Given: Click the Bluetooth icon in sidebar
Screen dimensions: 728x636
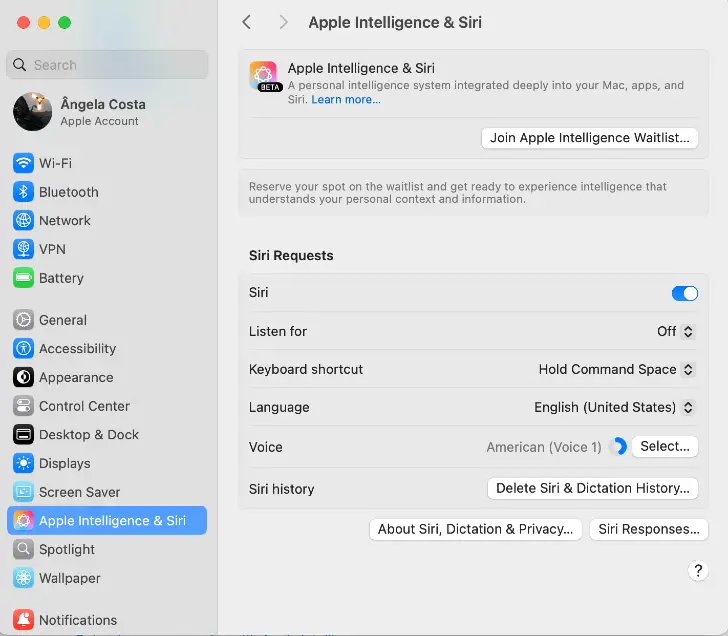Looking at the screenshot, I should click(23, 192).
